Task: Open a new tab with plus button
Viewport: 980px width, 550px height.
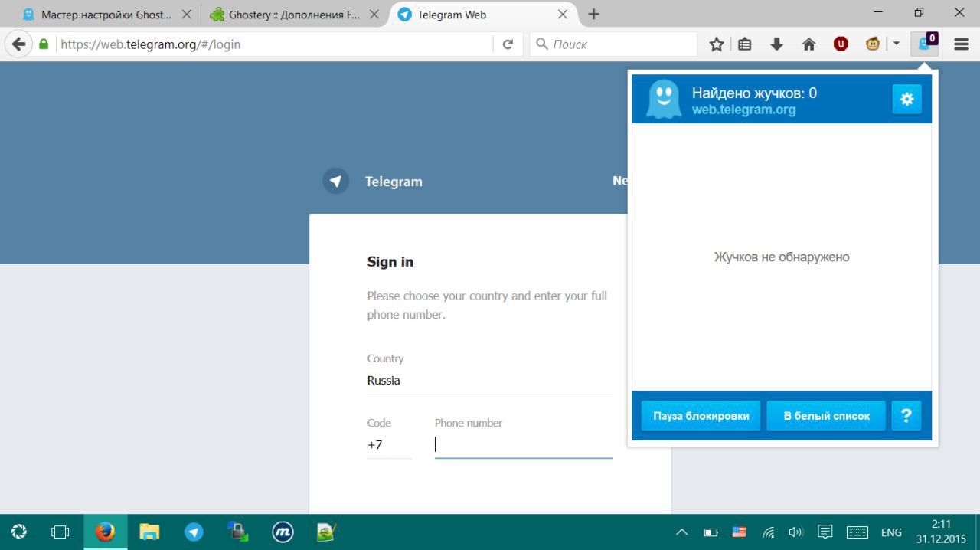Action: (x=593, y=14)
